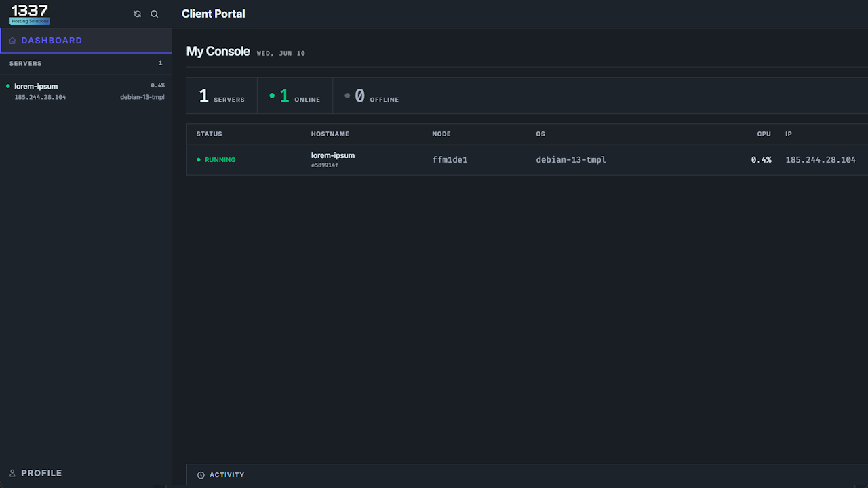The image size is (868, 488).
Task: Open the Dashboard menu item
Action: [86, 41]
